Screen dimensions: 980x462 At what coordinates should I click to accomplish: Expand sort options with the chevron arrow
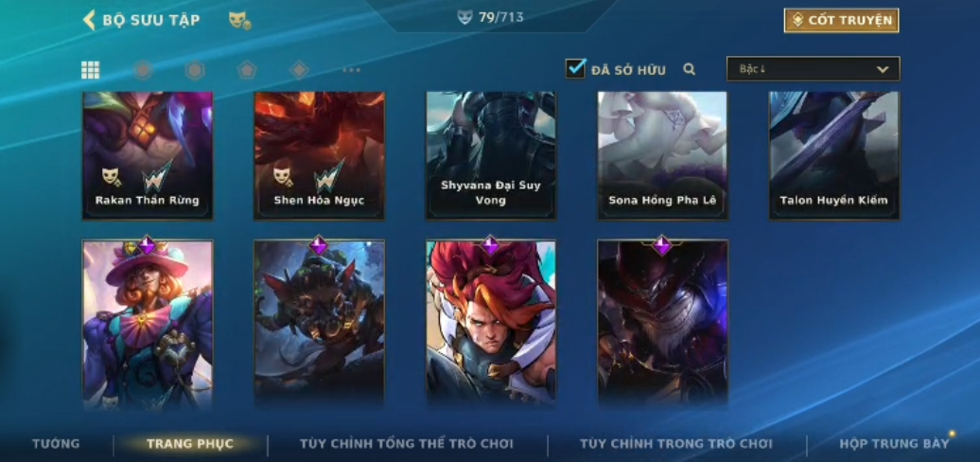pyautogui.click(x=883, y=69)
